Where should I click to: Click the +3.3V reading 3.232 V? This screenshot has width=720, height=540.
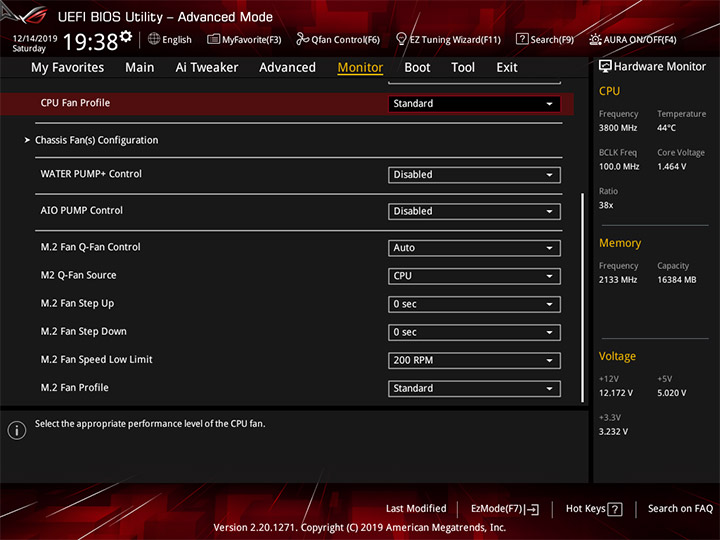[613, 432]
